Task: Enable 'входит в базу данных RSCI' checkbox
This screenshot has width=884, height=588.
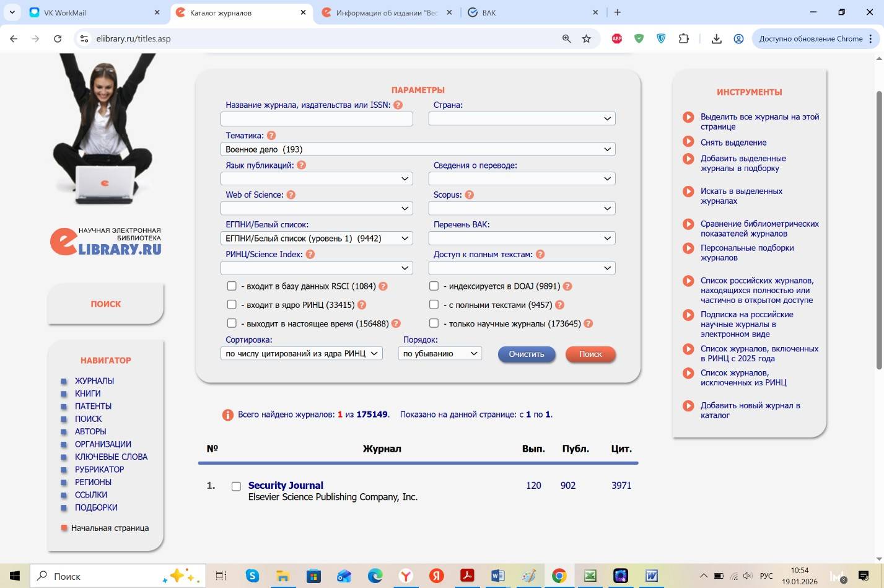Action: (232, 286)
